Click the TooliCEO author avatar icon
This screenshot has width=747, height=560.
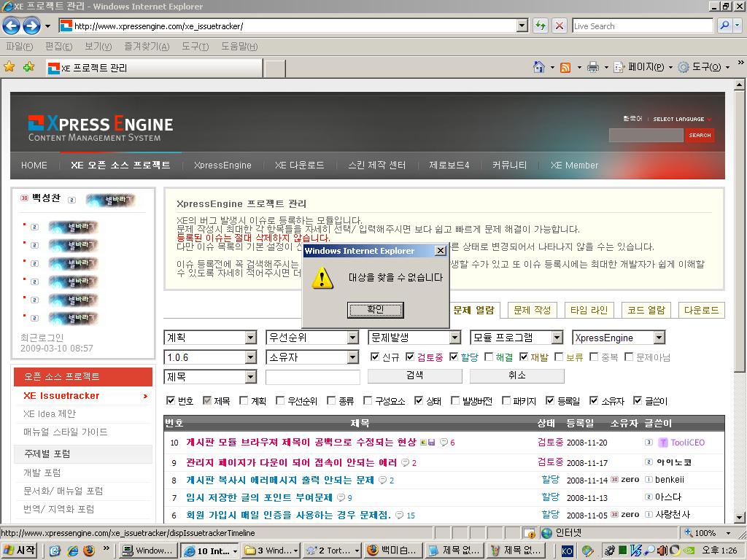[x=662, y=443]
